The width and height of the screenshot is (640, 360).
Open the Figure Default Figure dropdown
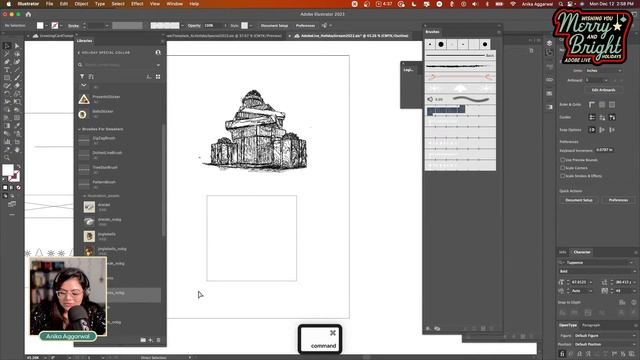click(x=605, y=336)
